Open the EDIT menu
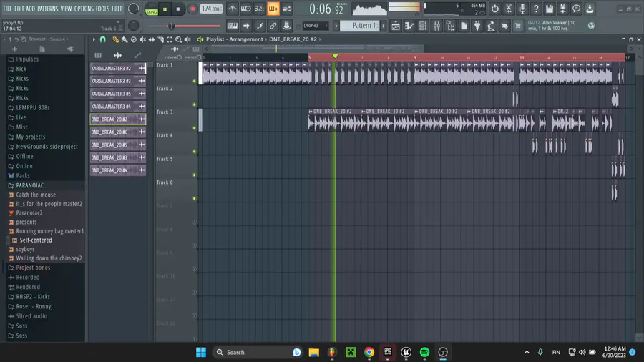Image resolution: width=644 pixels, height=362 pixels. pos(19,9)
